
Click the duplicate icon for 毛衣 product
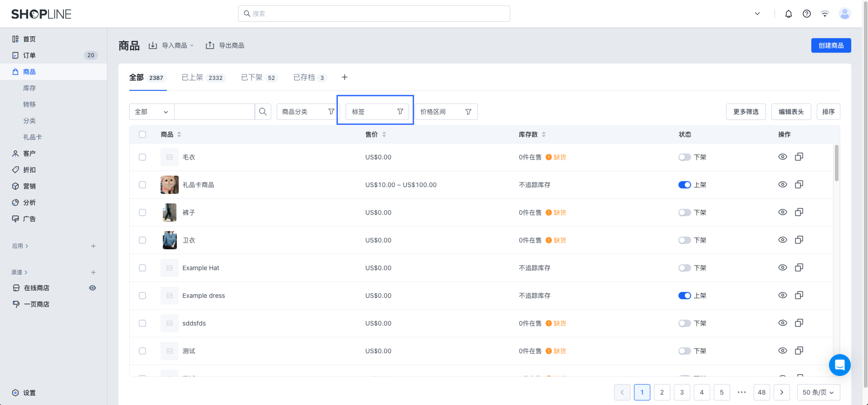coord(799,157)
